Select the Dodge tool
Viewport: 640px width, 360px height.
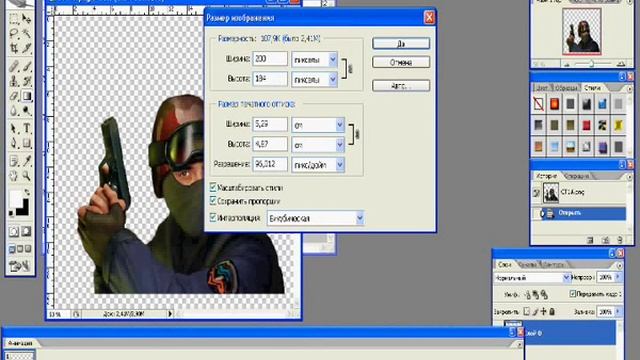click(27, 111)
